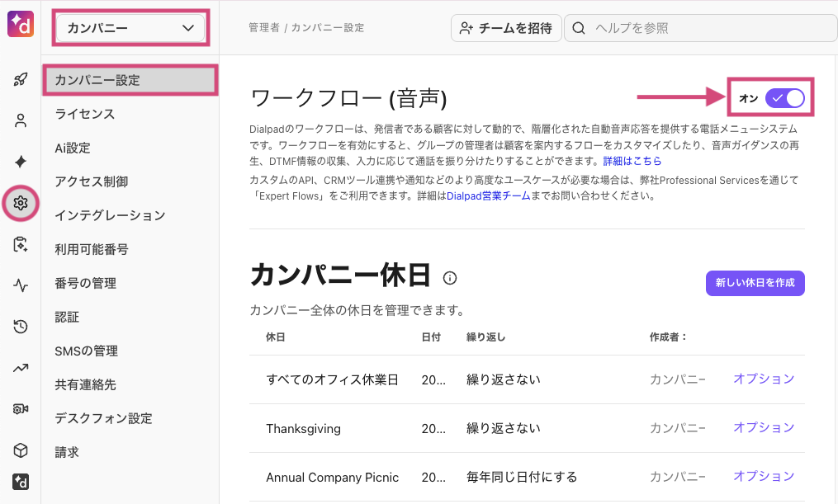Viewport: 838px width, 504px height.
Task: Turn off the ワークフロー オン toggle
Action: [x=784, y=97]
